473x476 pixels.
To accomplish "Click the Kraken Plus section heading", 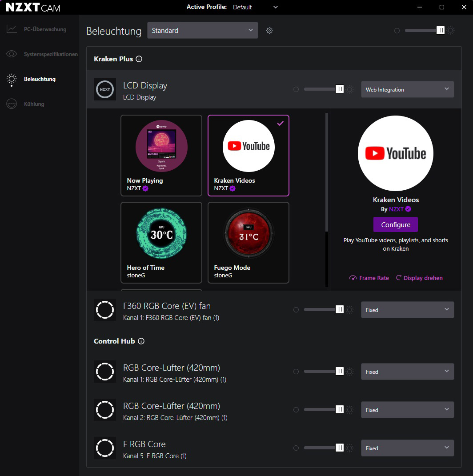I will tap(113, 59).
